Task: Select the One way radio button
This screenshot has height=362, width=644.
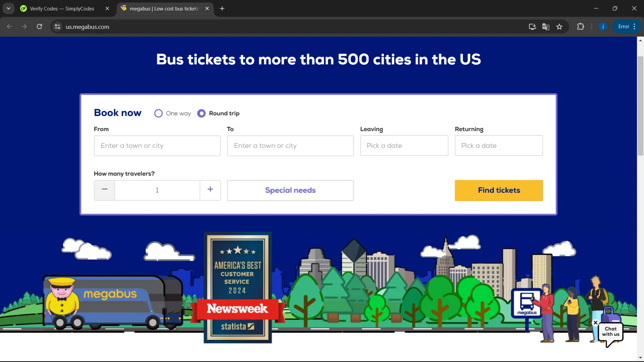Action: point(158,113)
